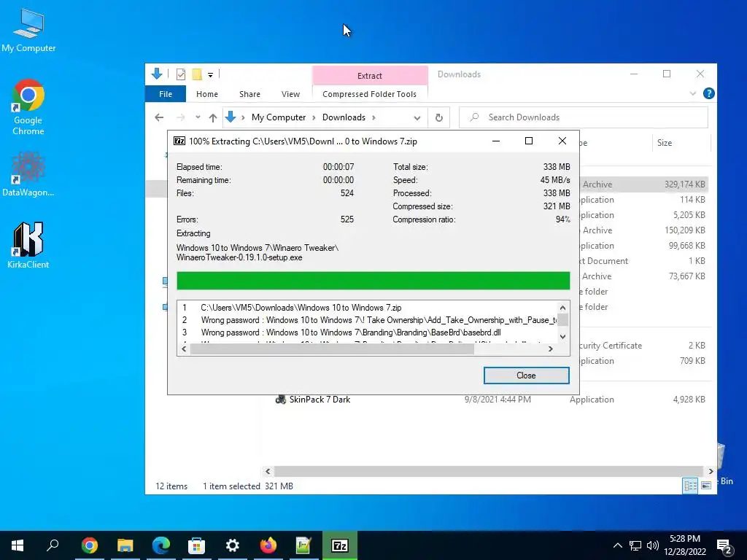The width and height of the screenshot is (747, 560).
Task: Open Explorer Help question mark icon
Action: click(x=708, y=93)
